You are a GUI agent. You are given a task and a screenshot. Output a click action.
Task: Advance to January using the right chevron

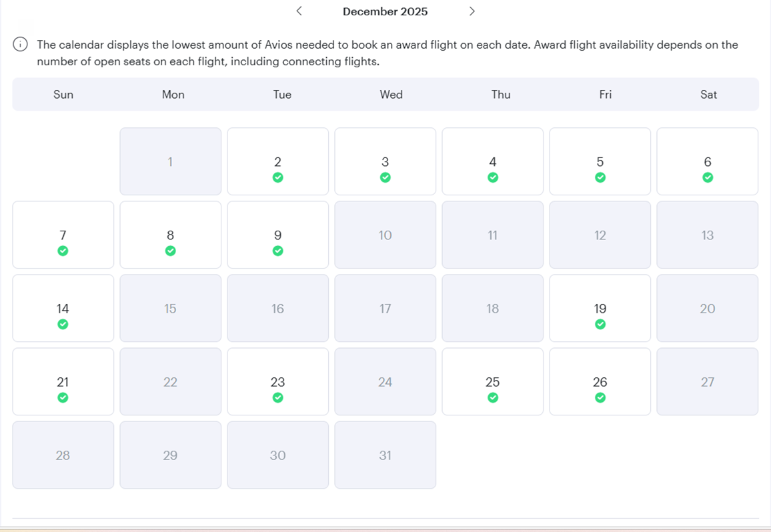coord(472,11)
